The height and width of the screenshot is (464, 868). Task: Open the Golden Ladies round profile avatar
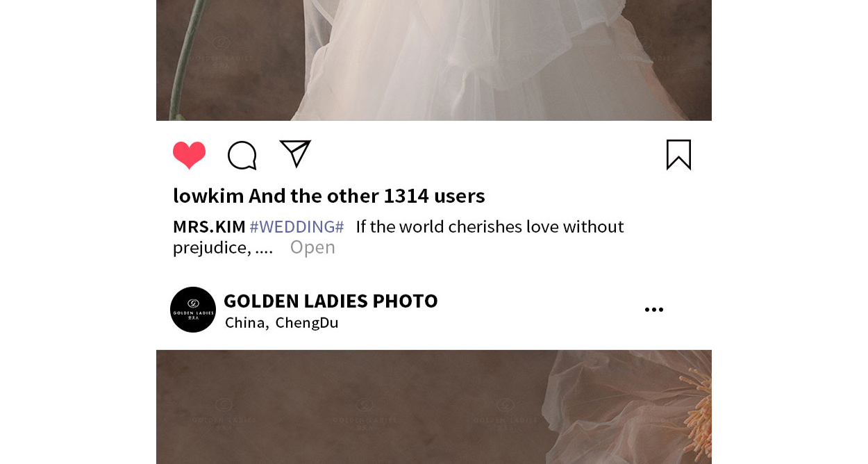(x=193, y=310)
